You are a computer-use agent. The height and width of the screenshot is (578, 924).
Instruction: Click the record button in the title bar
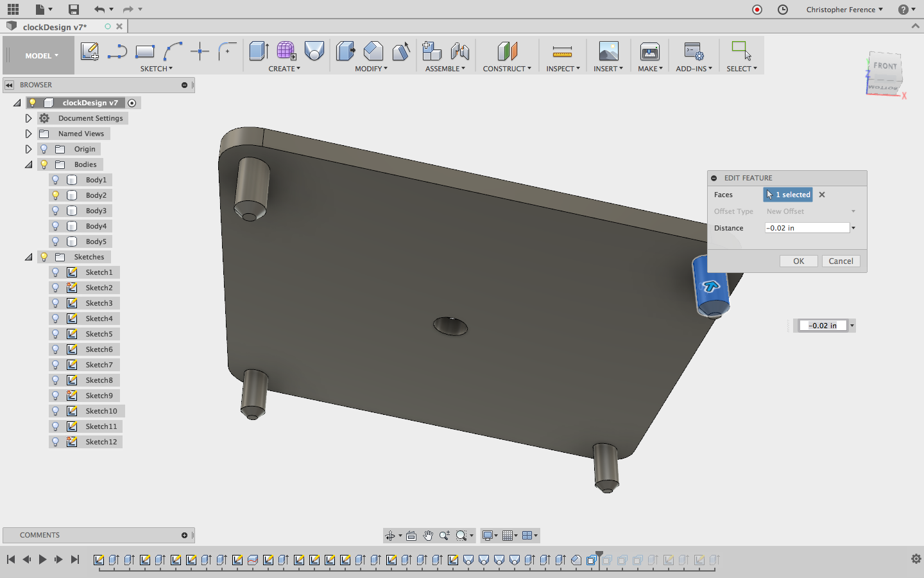757,10
